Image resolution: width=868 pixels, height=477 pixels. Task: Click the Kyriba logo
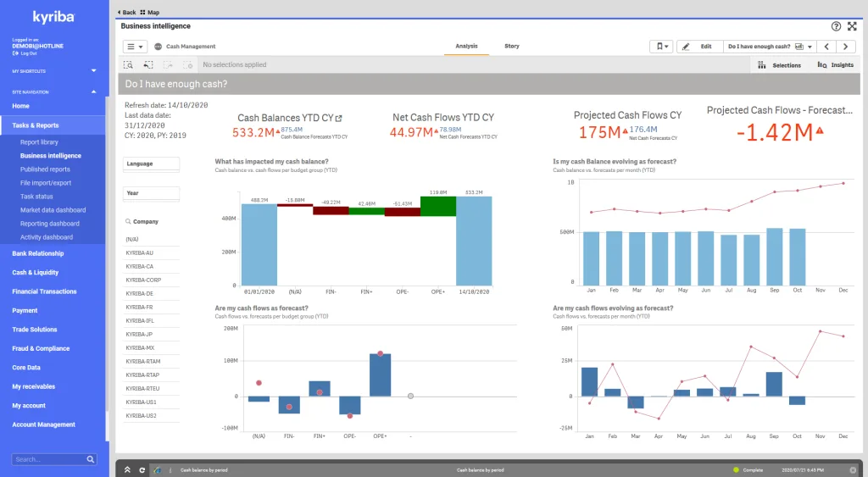[x=53, y=17]
